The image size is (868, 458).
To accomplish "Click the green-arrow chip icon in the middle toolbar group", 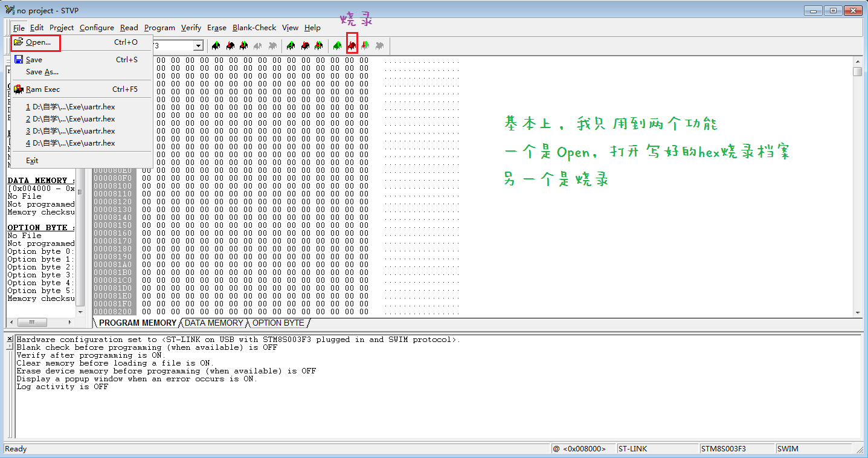I will (291, 46).
